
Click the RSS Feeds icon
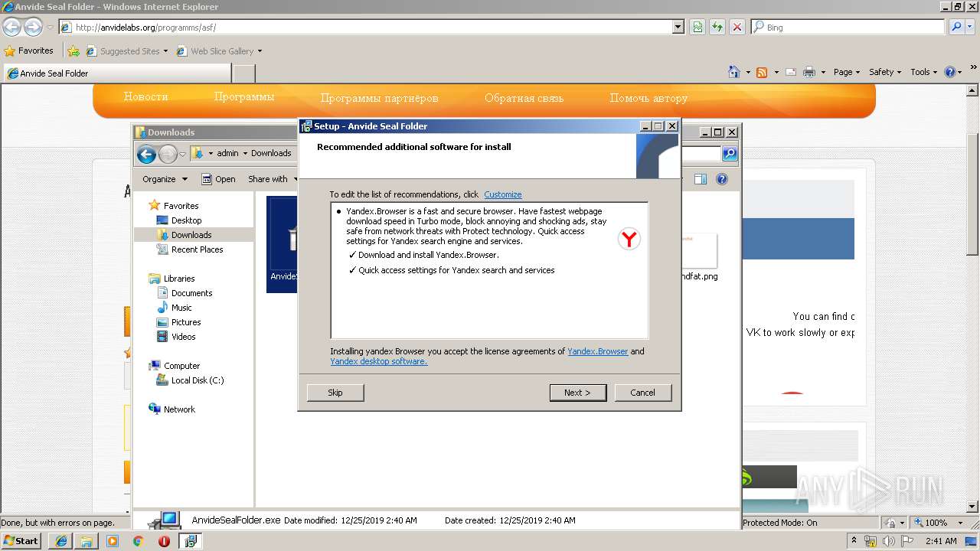[762, 72]
